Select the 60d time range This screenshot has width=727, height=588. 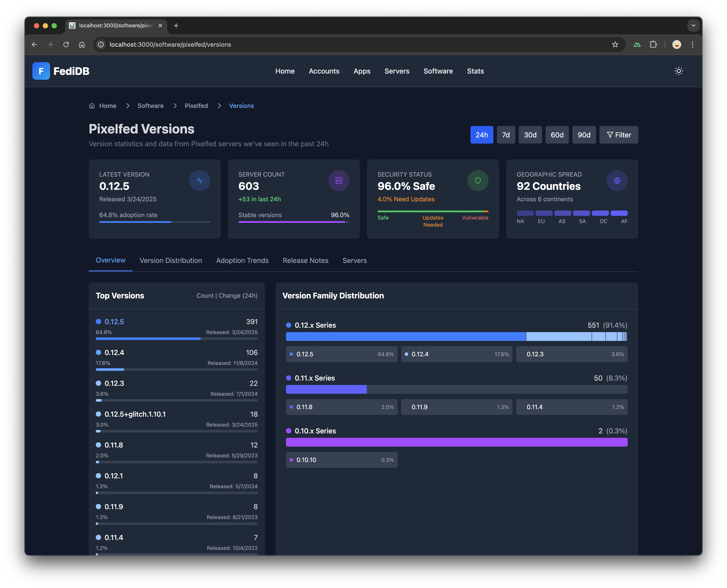tap(557, 135)
